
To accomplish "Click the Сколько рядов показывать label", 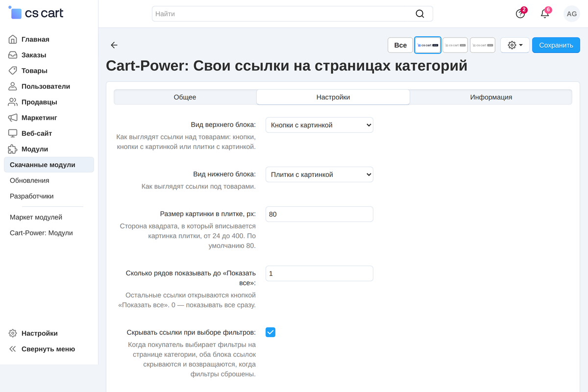I will pyautogui.click(x=191, y=278).
